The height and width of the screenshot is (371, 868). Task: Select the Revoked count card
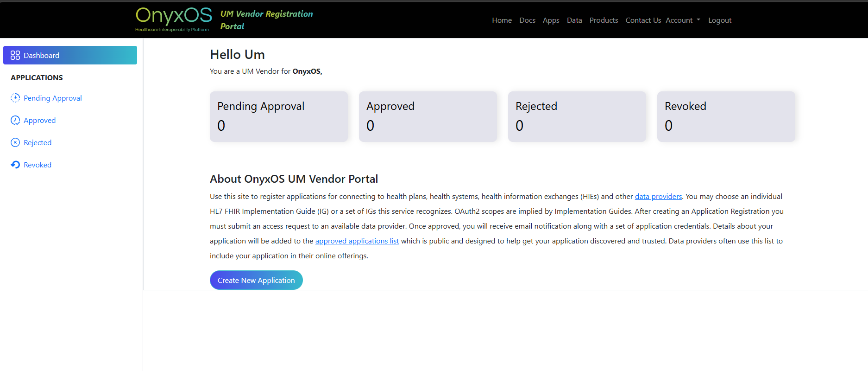(726, 116)
